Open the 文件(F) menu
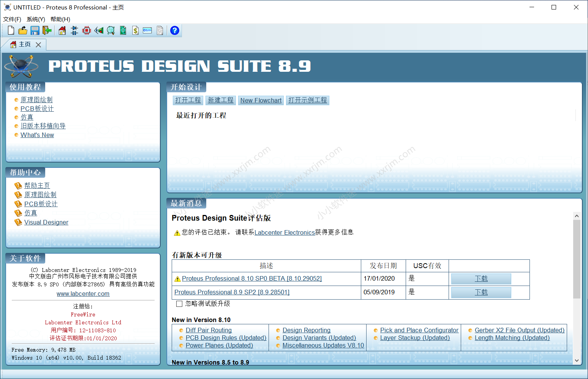588x379 pixels. point(12,19)
